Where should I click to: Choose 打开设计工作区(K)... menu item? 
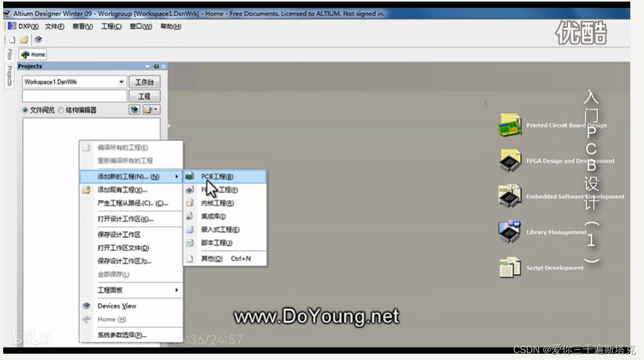coord(131,219)
